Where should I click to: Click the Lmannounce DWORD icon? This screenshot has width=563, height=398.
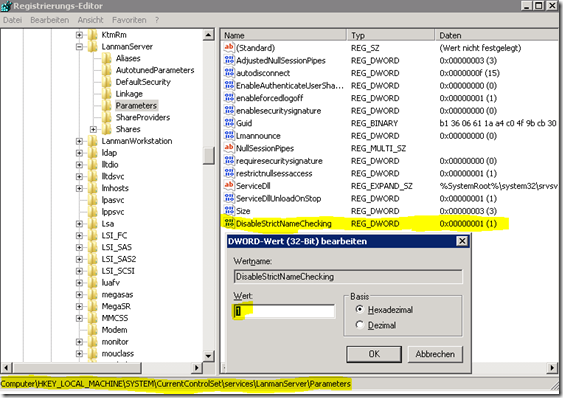229,135
